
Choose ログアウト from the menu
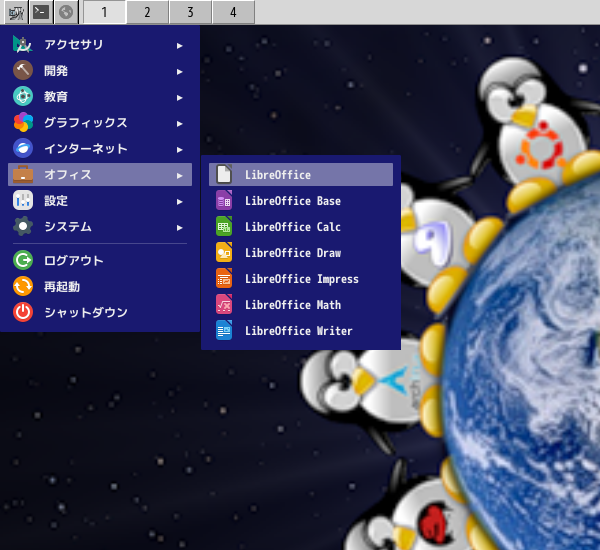pyautogui.click(x=100, y=261)
